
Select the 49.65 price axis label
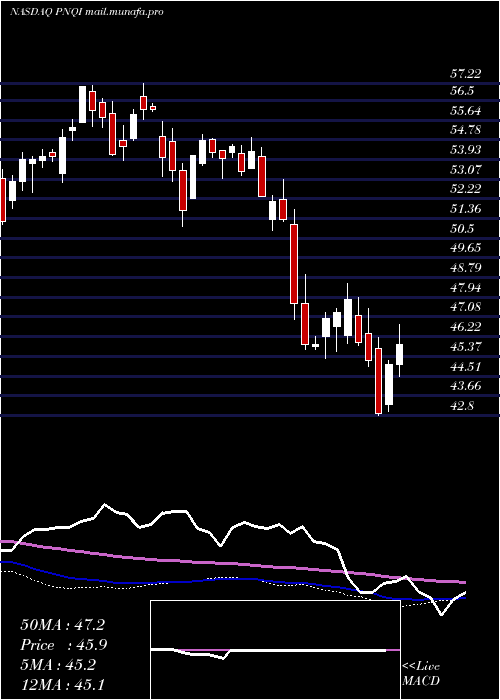pyautogui.click(x=465, y=248)
